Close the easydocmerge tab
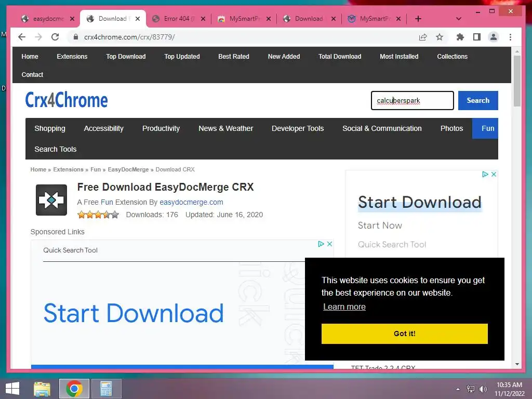This screenshot has width=532, height=399. [x=72, y=19]
